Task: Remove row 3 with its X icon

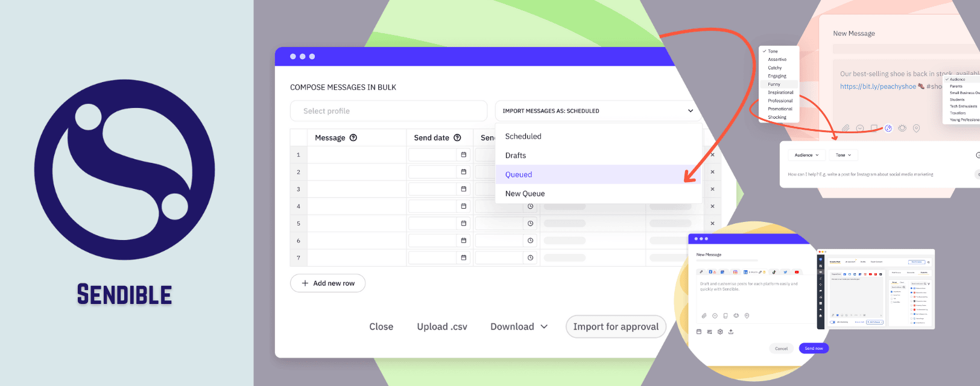Action: tap(712, 189)
